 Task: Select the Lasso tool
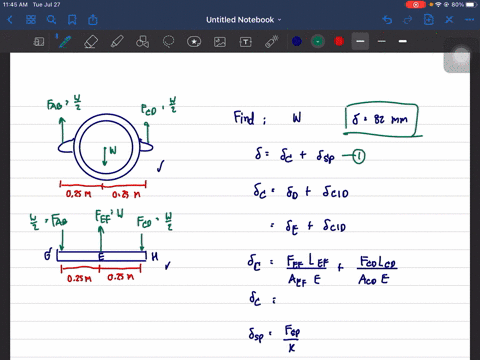168,42
